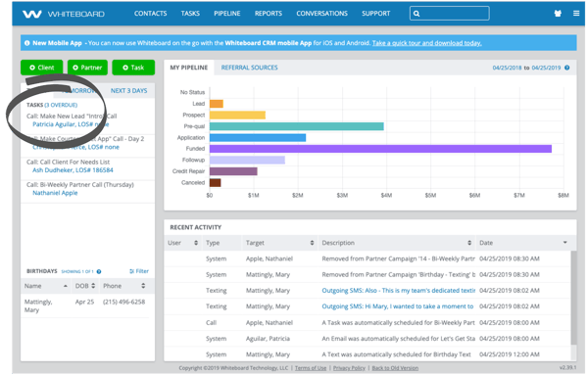This screenshot has height=375, width=588.
Task: Open Outgoing SMS: Also - This is my team's link
Action: pos(398,291)
